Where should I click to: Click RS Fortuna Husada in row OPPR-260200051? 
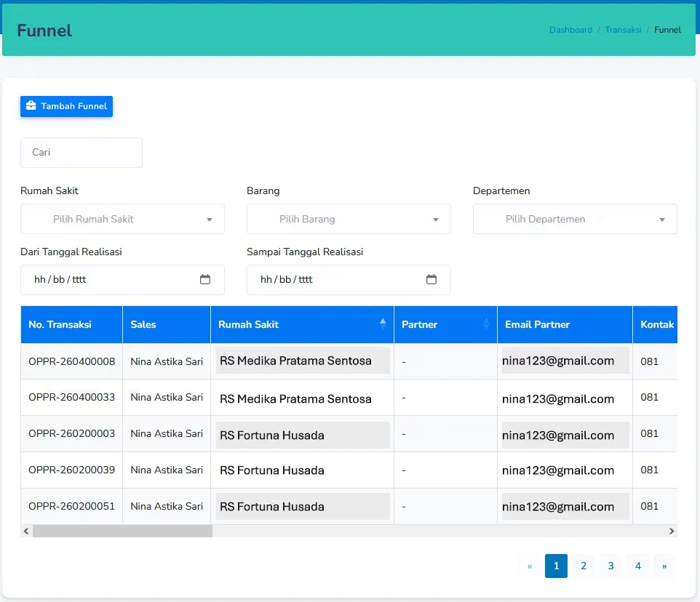pyautogui.click(x=272, y=507)
